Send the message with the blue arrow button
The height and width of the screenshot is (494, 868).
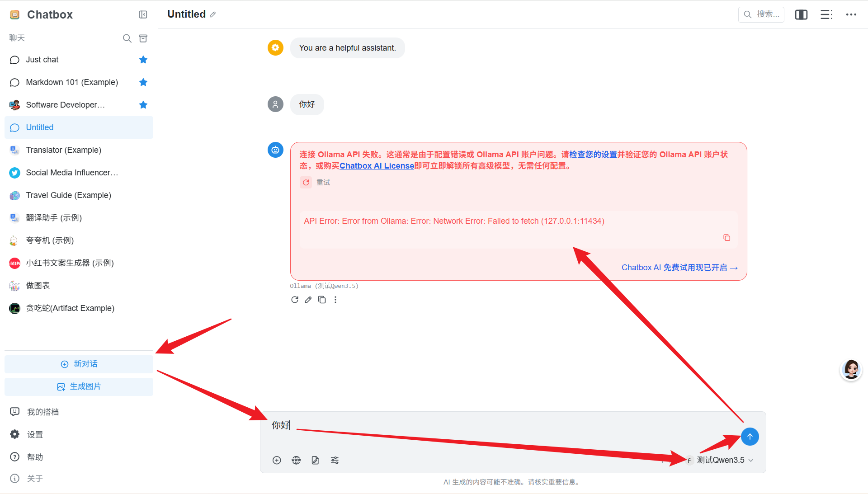[750, 437]
